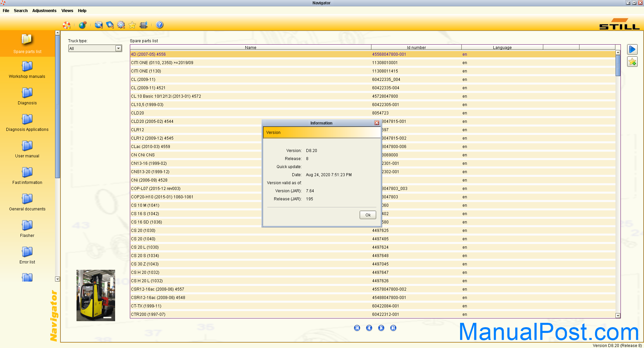Click the forklift truck thumbnail image
This screenshot has width=644, height=348.
tap(96, 295)
